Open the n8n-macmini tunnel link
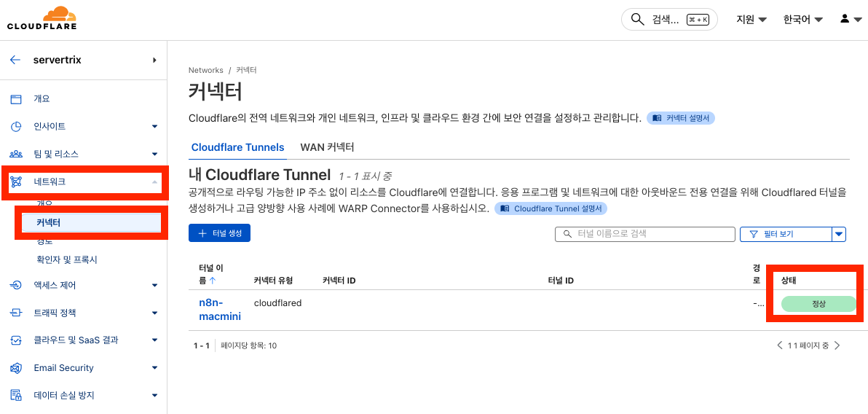The width and height of the screenshot is (868, 414). (220, 310)
